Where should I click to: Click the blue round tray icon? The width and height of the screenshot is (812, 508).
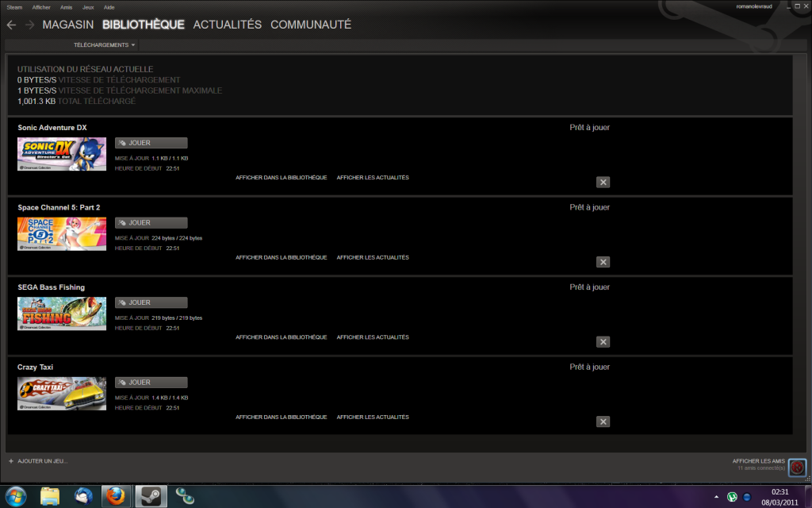point(747,497)
